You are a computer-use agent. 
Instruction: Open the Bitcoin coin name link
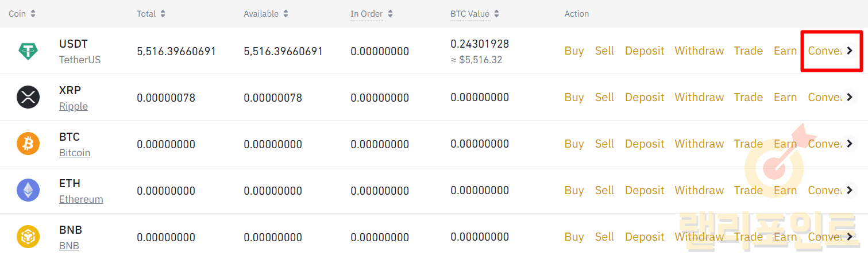point(75,153)
